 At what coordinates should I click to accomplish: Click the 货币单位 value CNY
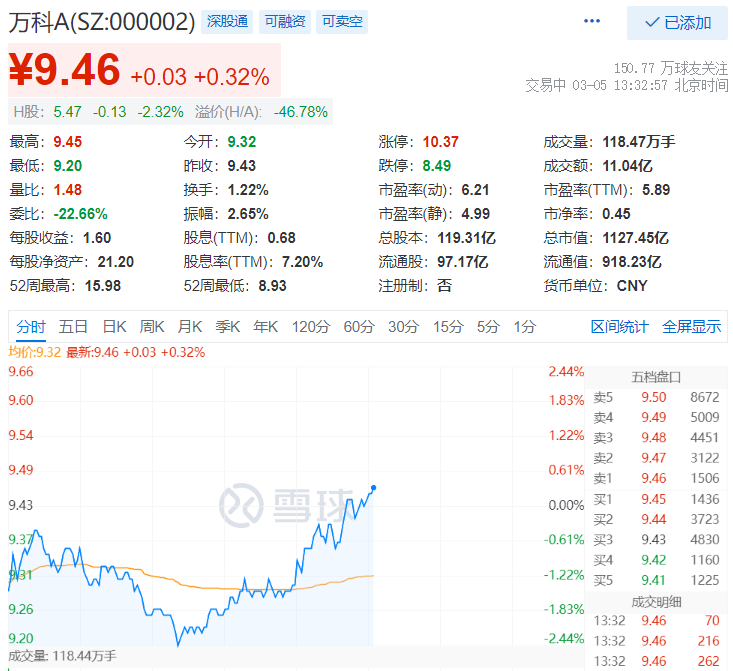[632, 286]
